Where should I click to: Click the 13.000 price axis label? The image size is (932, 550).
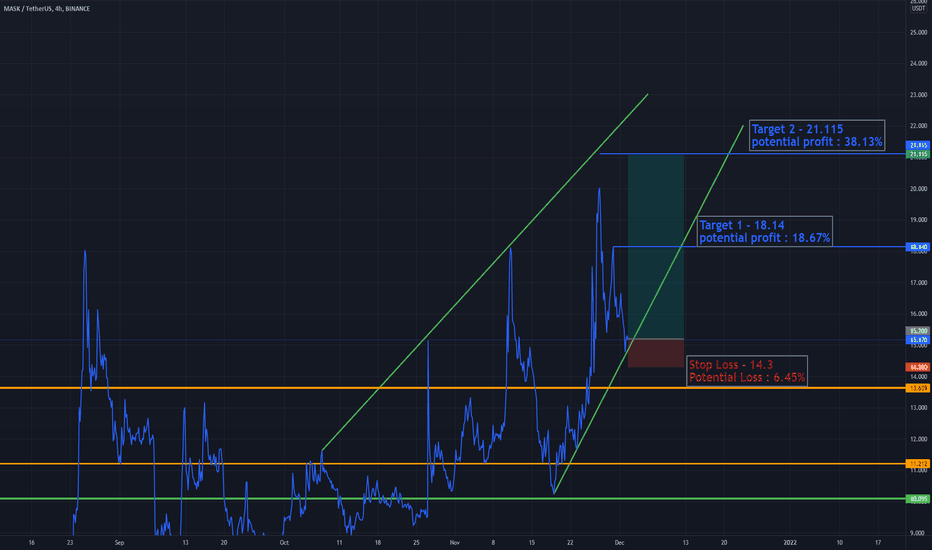pyautogui.click(x=918, y=408)
